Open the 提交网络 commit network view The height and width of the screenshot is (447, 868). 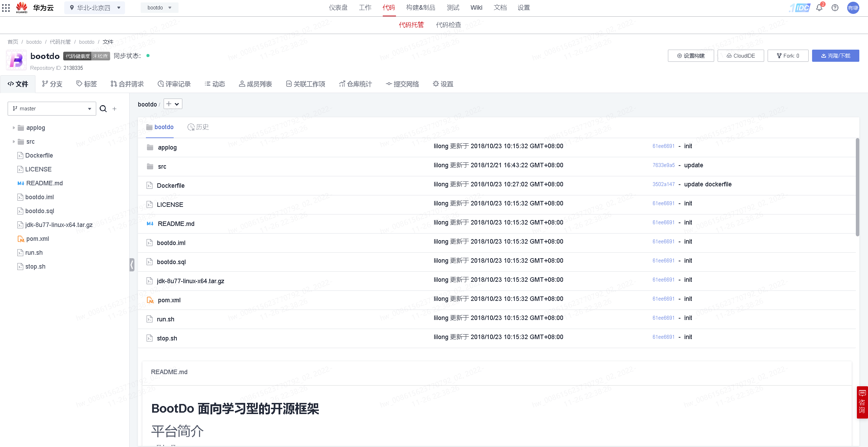coord(402,84)
